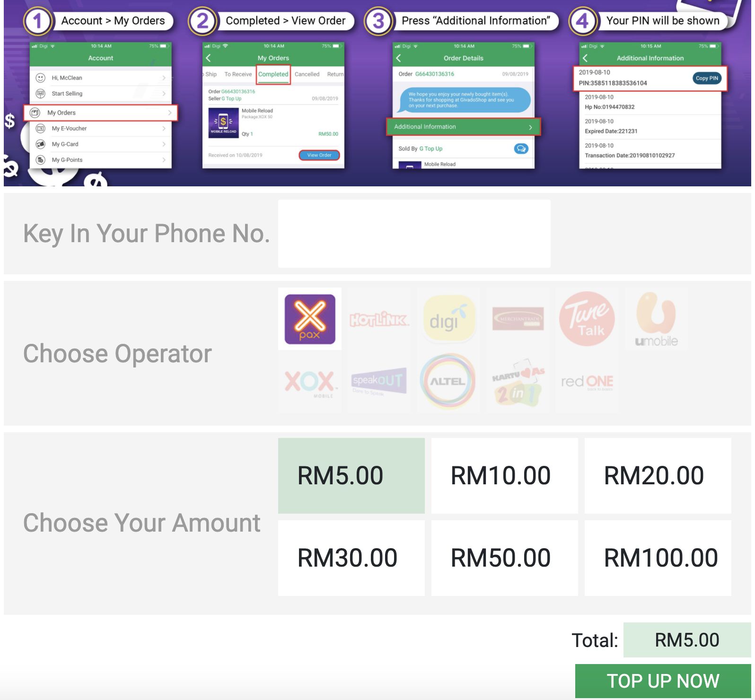Pick the XOX Mobile operator logo
Image resolution: width=755 pixels, height=700 pixels.
tap(310, 382)
